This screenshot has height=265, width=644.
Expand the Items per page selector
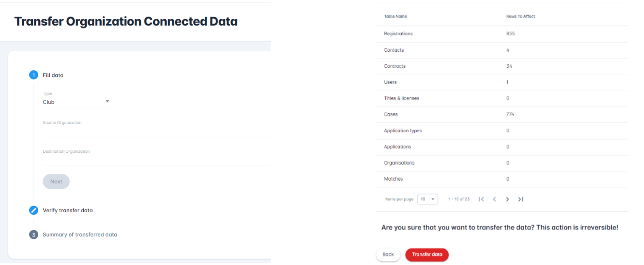pyautogui.click(x=427, y=199)
